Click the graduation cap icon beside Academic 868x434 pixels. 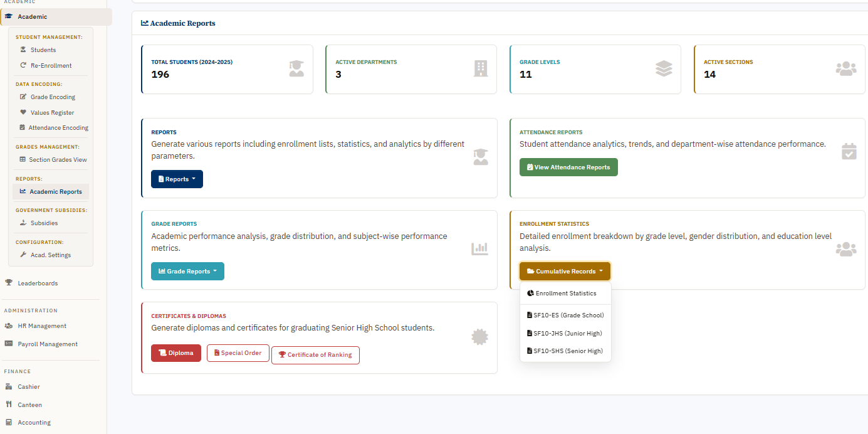(9, 16)
